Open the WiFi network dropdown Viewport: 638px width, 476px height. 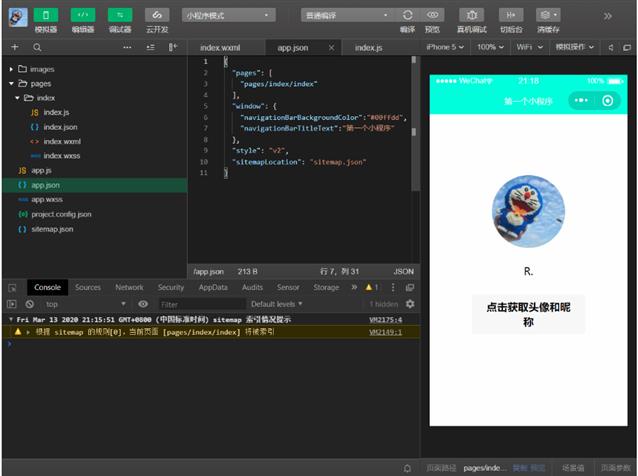(530, 47)
